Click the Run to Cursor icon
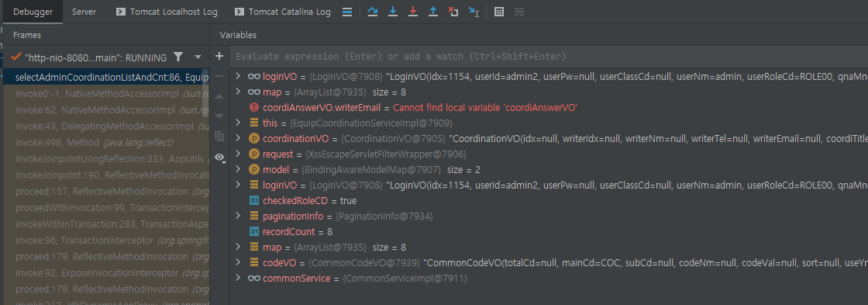The width and height of the screenshot is (868, 305). point(474,12)
